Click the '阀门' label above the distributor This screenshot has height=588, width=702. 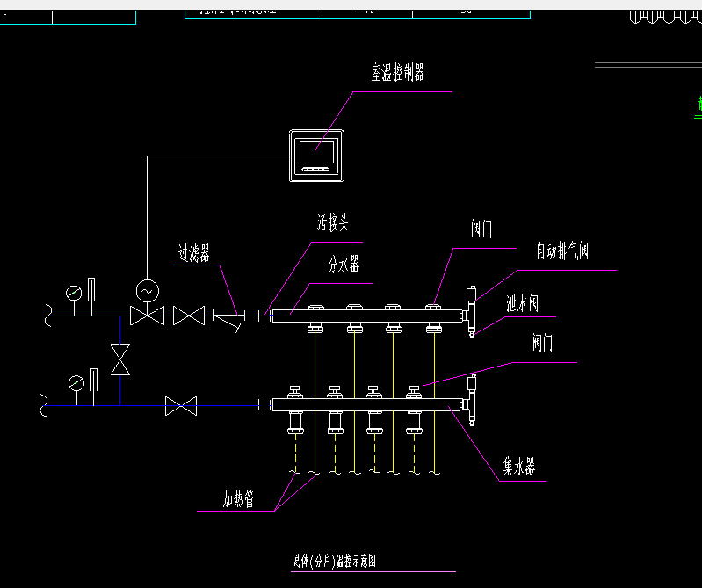pos(481,229)
